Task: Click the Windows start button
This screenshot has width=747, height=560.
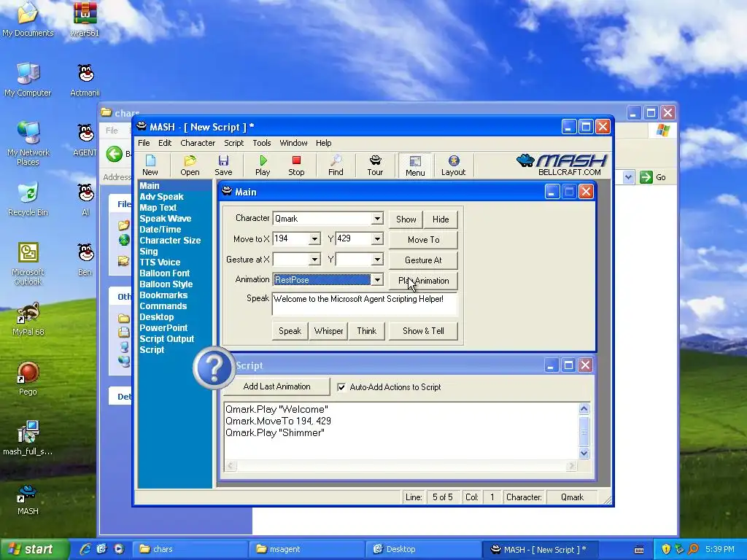Action: pyautogui.click(x=34, y=549)
